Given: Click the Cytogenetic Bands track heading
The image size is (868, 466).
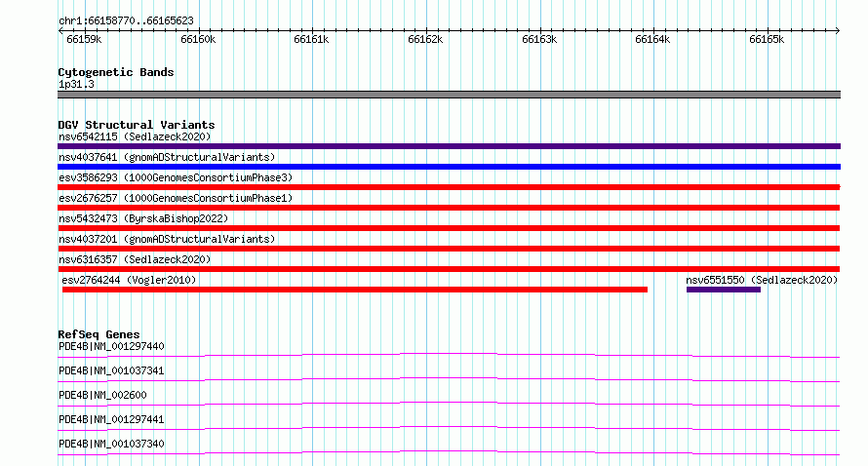Looking at the screenshot, I should [x=116, y=72].
